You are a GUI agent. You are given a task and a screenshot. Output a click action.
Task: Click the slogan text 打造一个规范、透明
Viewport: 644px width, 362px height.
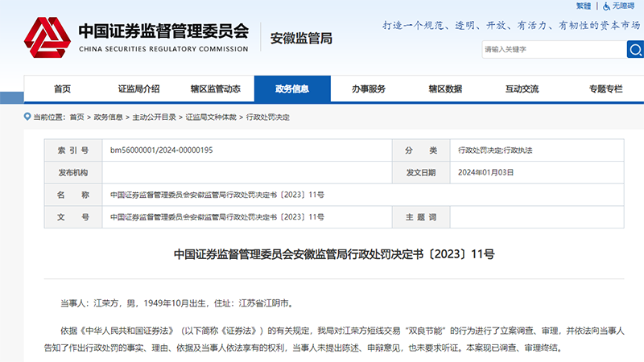click(511, 26)
